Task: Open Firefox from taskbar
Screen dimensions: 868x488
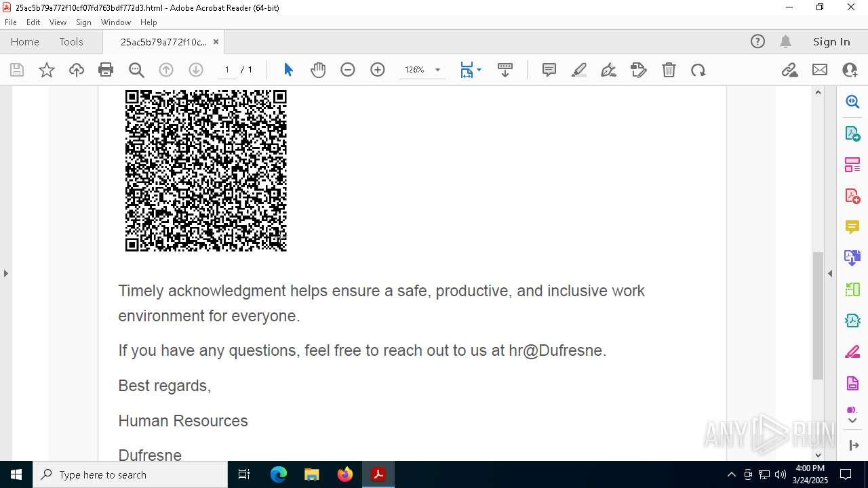Action: coord(345,474)
